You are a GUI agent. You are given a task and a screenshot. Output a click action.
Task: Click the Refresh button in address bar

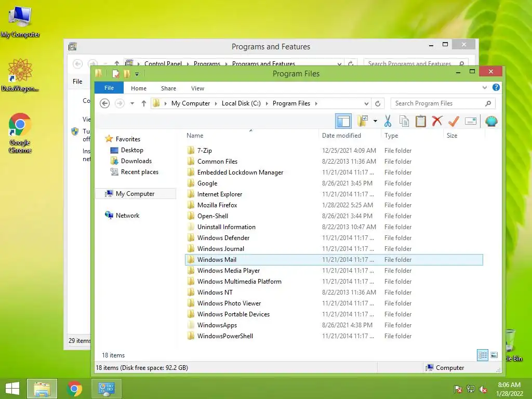[378, 103]
